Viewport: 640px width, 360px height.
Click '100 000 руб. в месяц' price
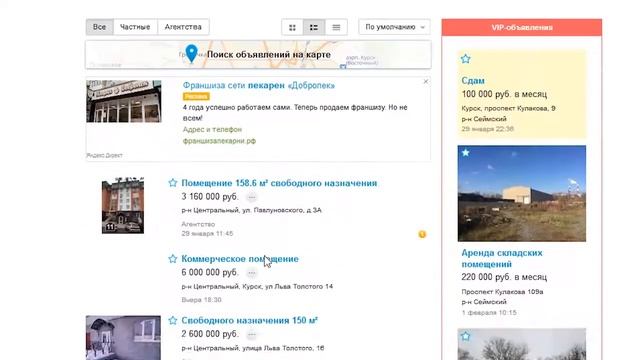coord(504,94)
